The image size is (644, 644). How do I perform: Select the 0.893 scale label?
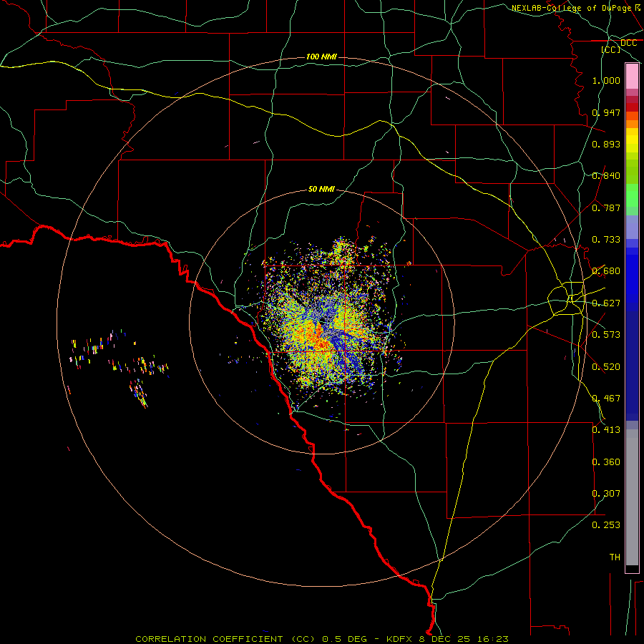[606, 144]
